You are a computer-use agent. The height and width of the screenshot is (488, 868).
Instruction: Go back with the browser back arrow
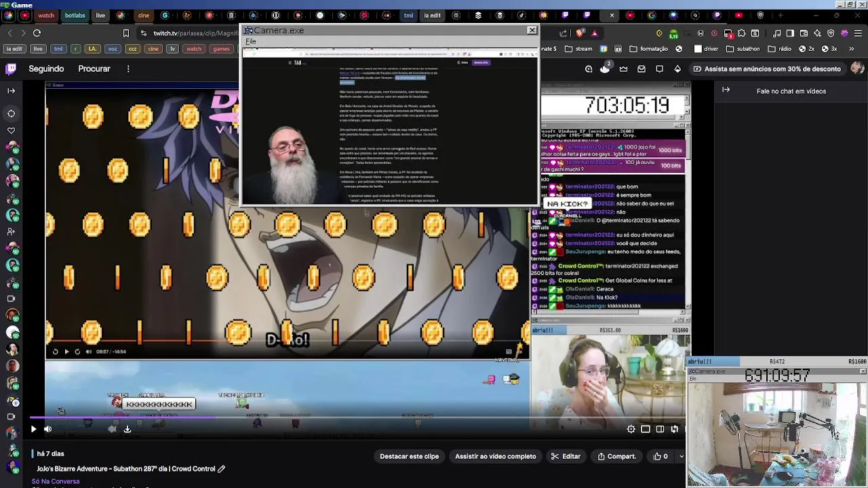[9, 33]
